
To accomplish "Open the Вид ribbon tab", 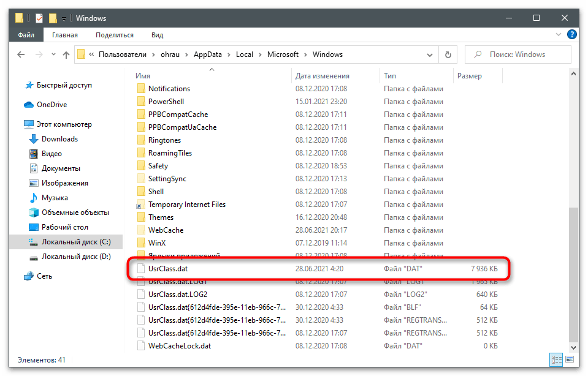I will pos(157,35).
